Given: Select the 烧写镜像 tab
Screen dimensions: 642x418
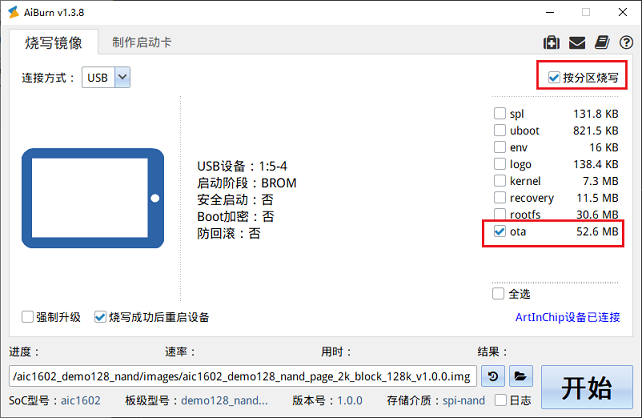Looking at the screenshot, I should click(54, 42).
